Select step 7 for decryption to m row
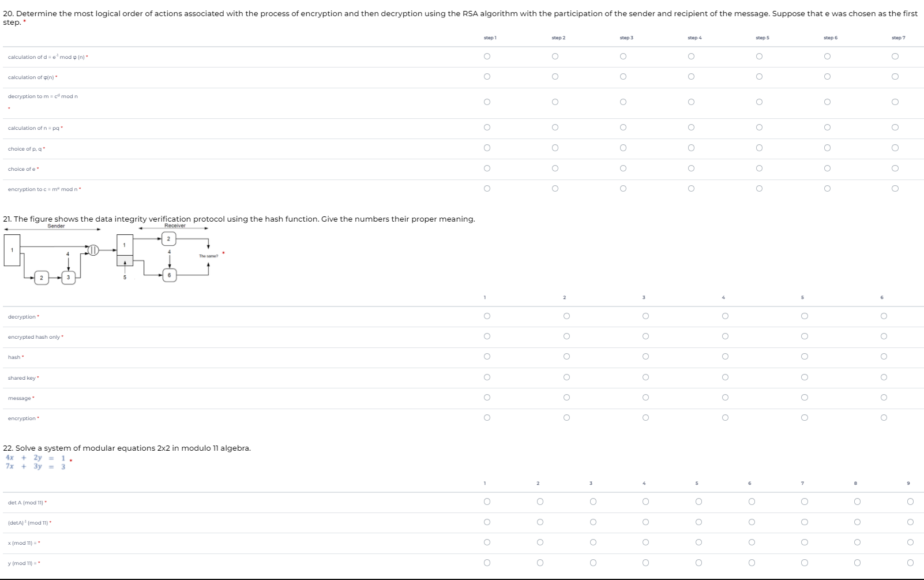The height and width of the screenshot is (580, 924). click(895, 102)
